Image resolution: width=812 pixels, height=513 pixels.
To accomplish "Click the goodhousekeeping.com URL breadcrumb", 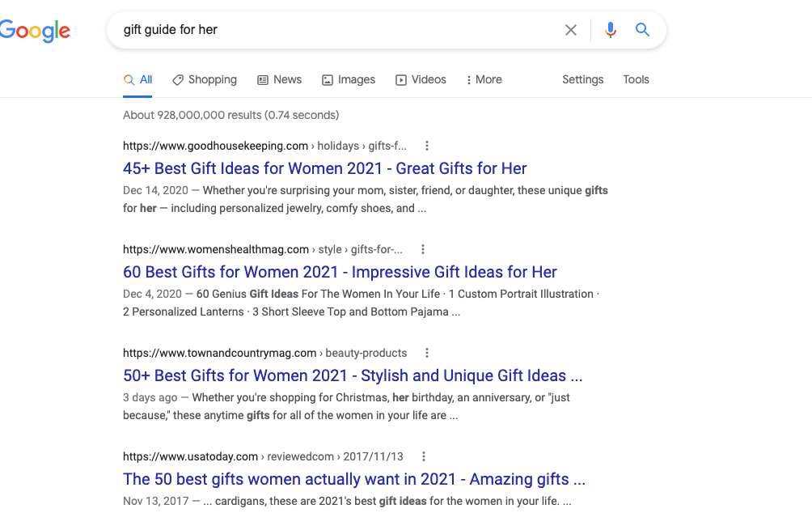I will [x=264, y=146].
